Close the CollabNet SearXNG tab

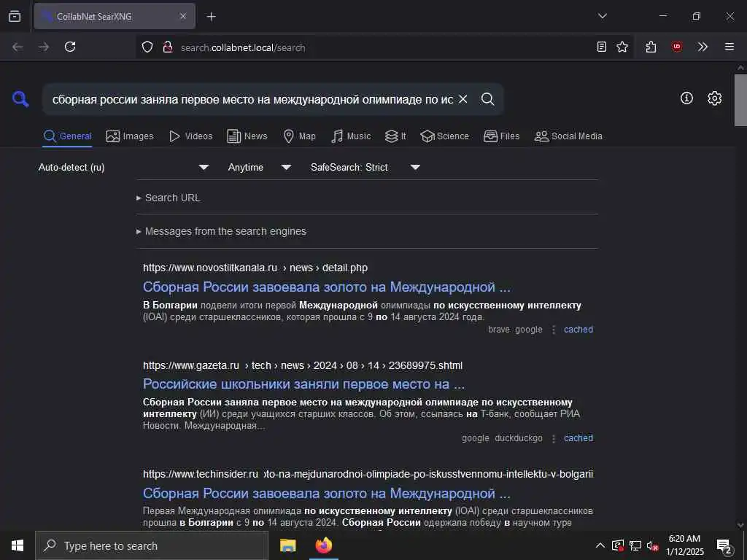tap(183, 16)
